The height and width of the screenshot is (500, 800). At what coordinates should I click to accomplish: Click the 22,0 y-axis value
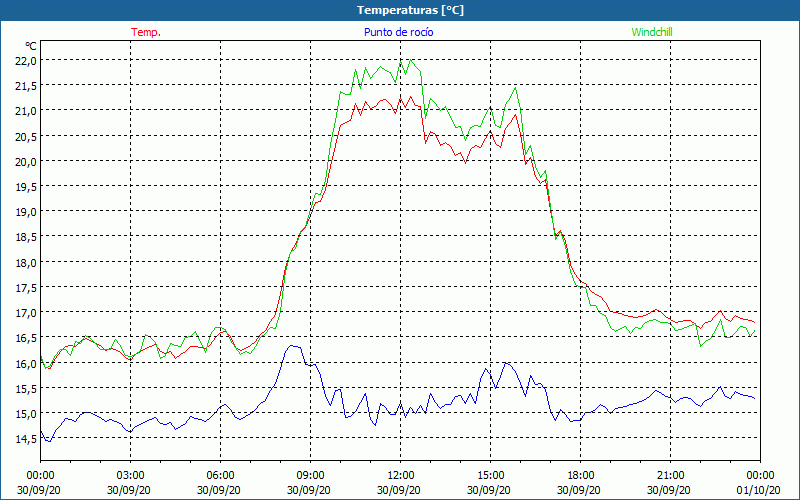click(x=27, y=61)
